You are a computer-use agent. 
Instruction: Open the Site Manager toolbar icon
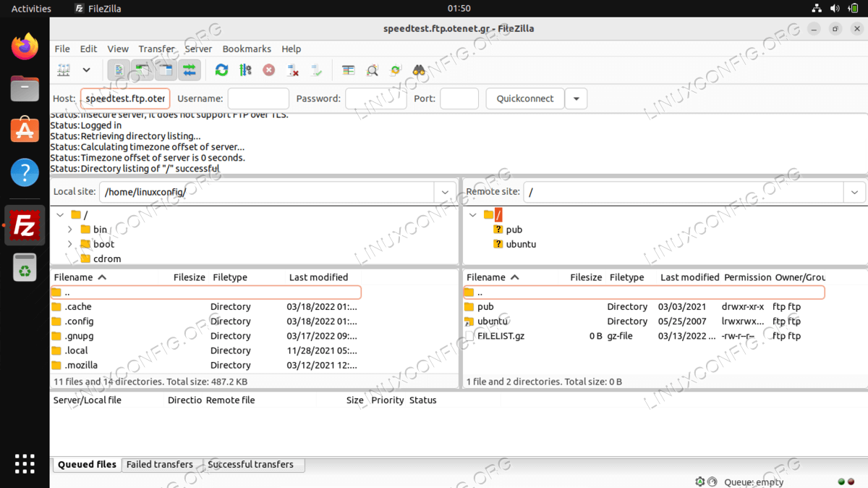(x=64, y=70)
